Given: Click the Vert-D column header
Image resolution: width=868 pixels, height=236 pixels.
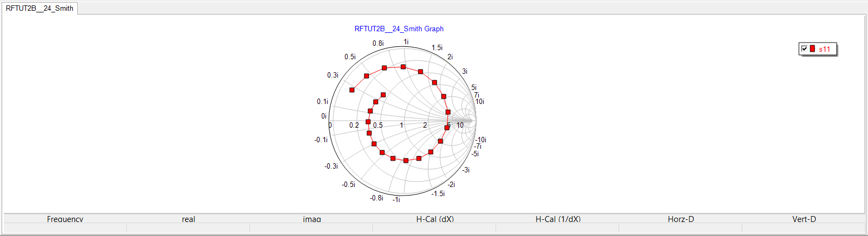Looking at the screenshot, I should click(x=804, y=219).
